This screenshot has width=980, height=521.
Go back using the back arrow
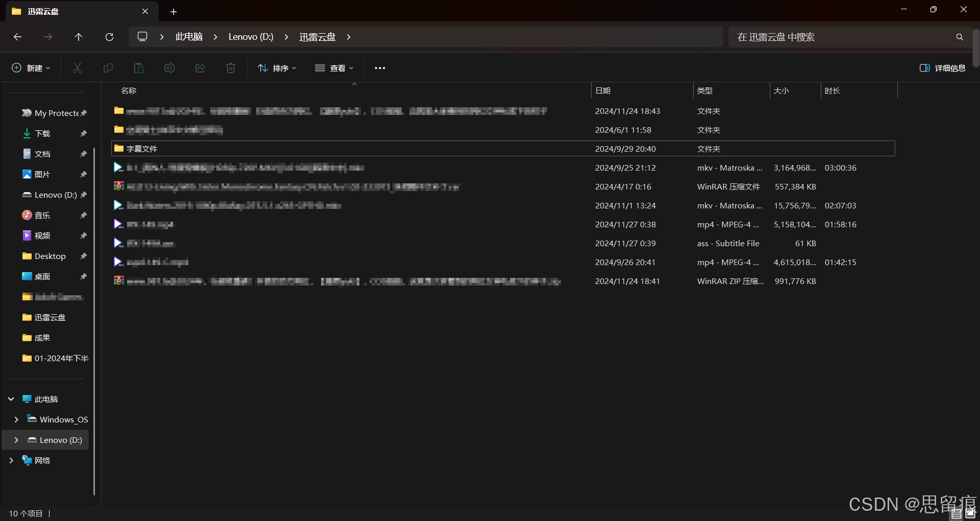tap(17, 37)
